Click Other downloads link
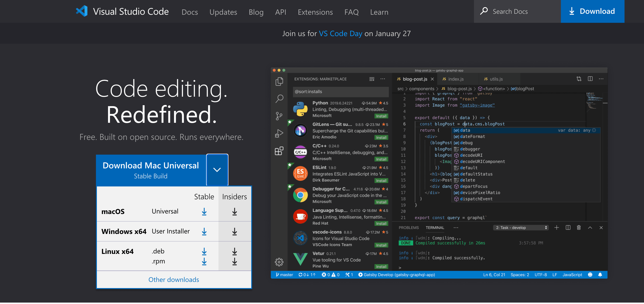Viewport: 644px width, 304px height. (174, 279)
